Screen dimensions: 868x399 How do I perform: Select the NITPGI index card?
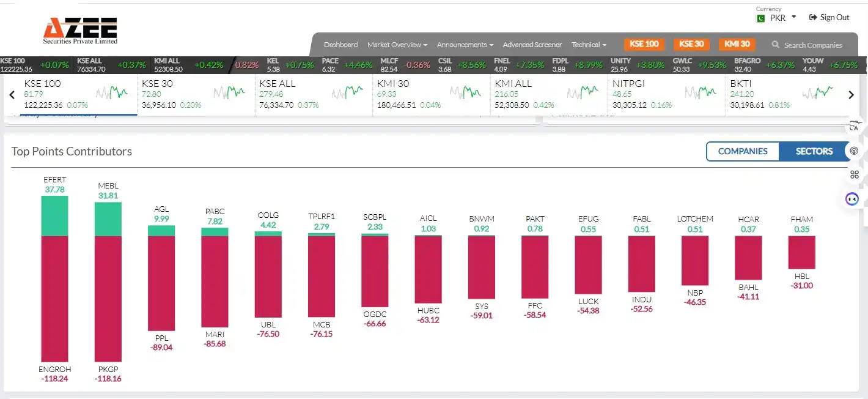[667, 95]
